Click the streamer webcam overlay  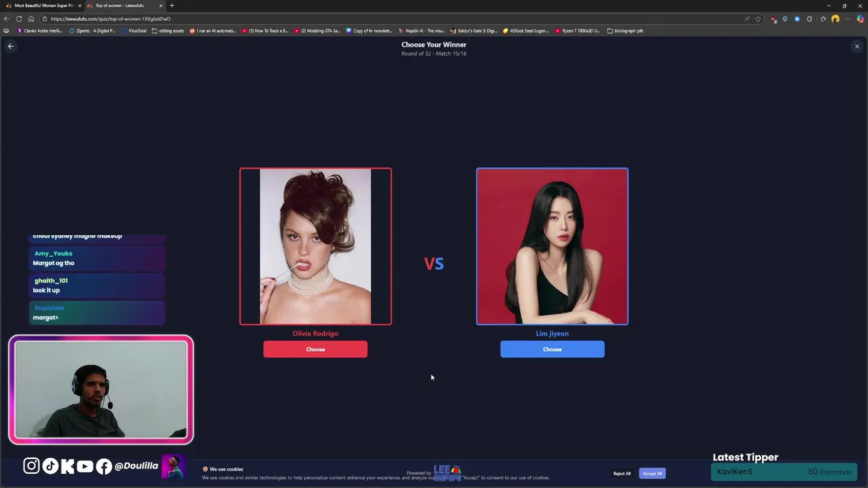coord(101,390)
